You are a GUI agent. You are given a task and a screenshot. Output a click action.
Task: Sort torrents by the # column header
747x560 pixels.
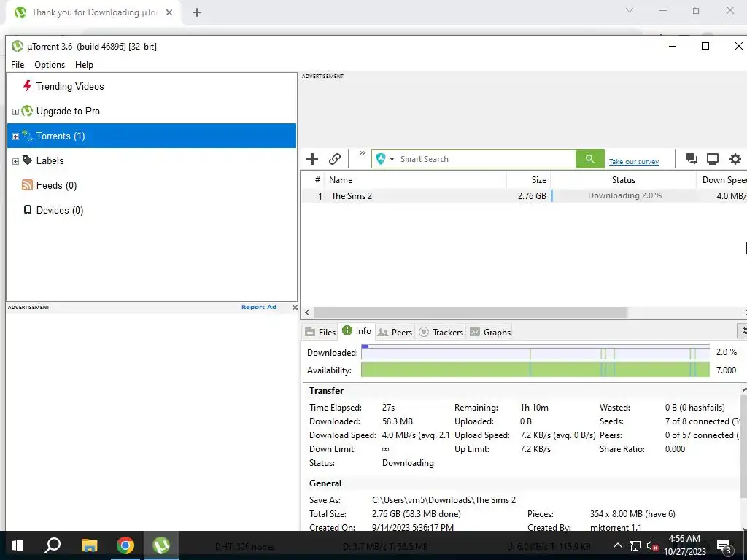tap(317, 179)
